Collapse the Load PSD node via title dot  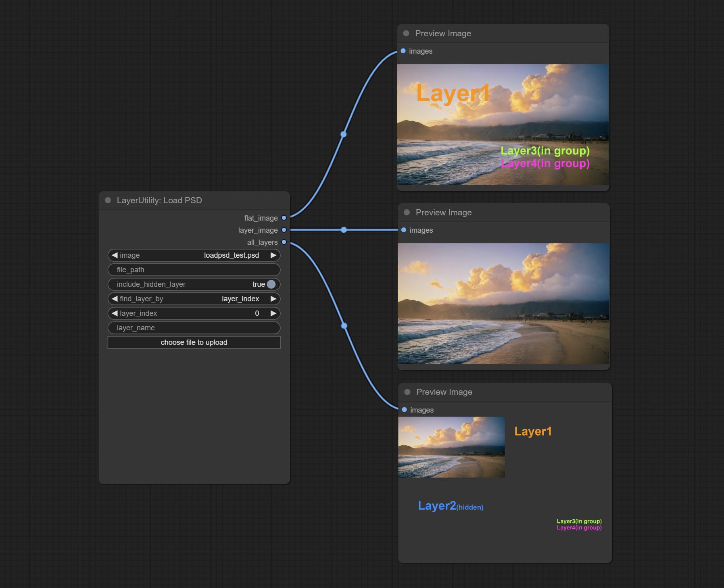108,200
